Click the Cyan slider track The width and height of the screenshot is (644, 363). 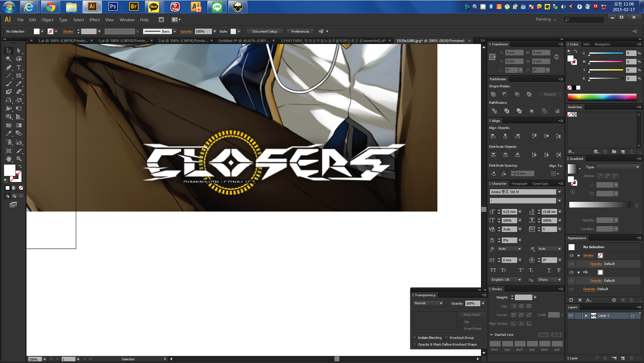click(606, 53)
